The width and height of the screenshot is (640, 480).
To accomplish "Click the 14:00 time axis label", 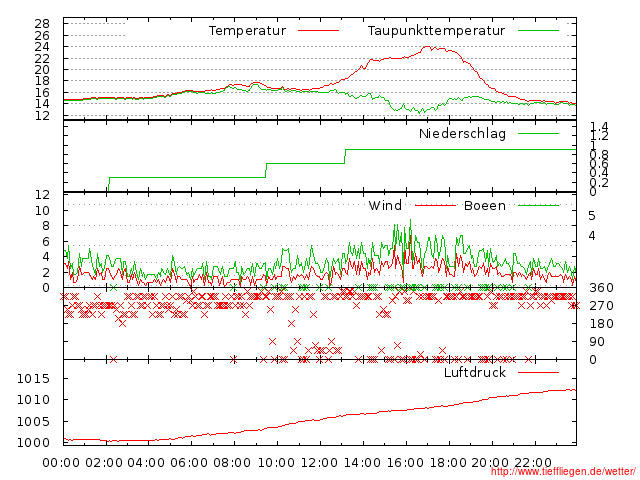I will pos(362,463).
